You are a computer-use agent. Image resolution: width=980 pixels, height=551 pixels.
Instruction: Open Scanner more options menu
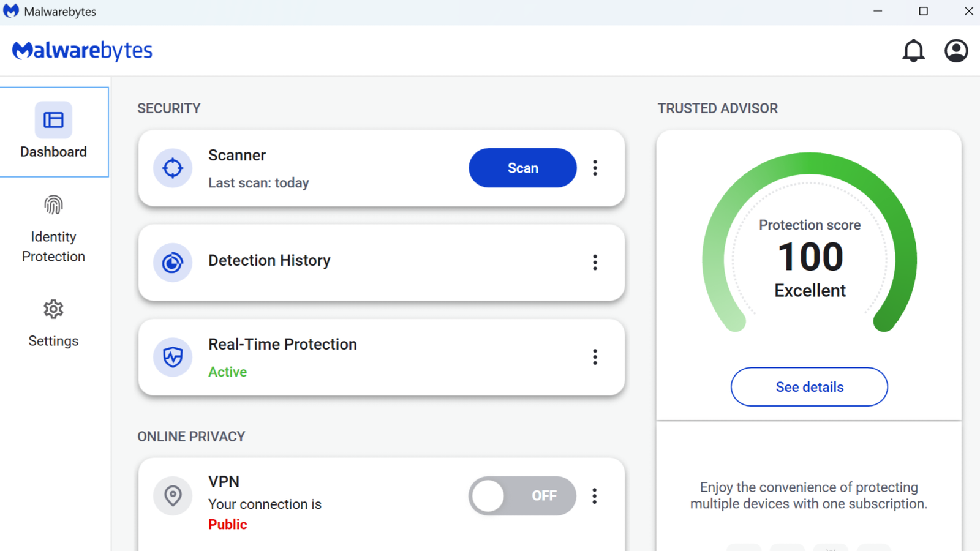(x=595, y=168)
